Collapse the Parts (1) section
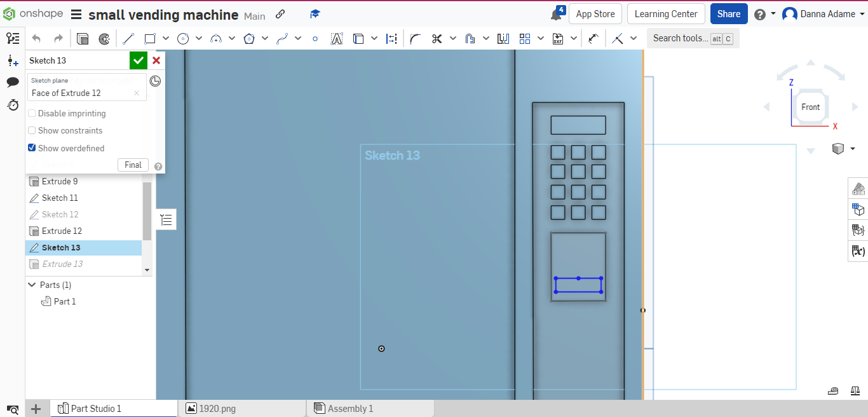Viewport: 868px width, 417px height. (32, 285)
